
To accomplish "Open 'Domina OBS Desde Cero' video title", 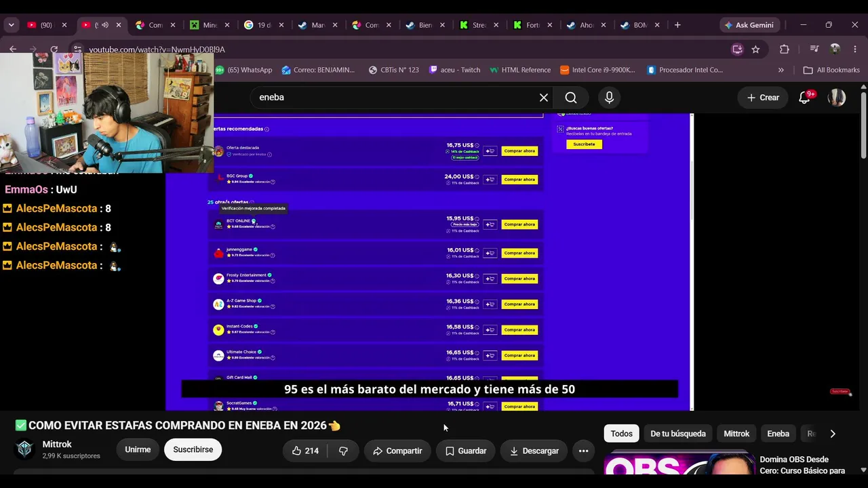I will (x=803, y=465).
